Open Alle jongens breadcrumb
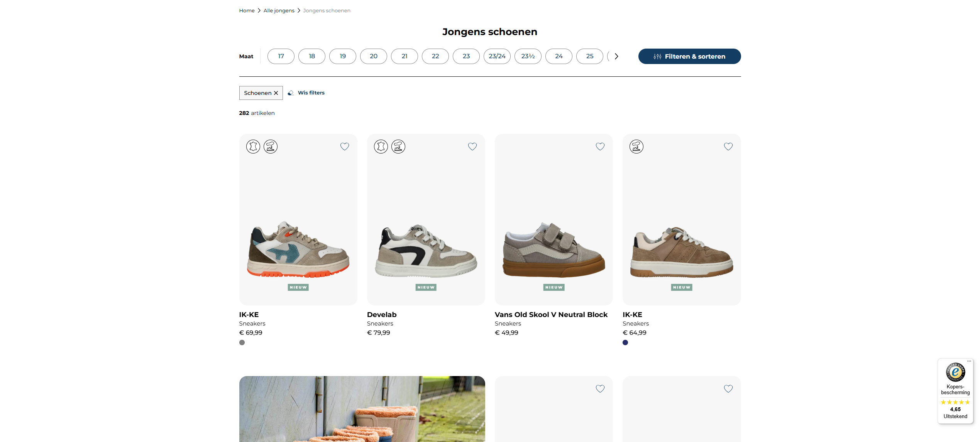This screenshot has width=980, height=442. coord(279,10)
